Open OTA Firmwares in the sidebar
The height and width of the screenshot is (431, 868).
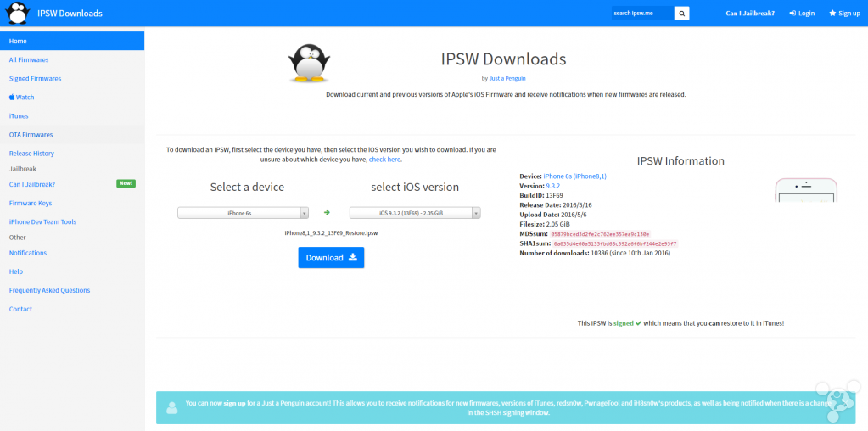[x=72, y=135]
